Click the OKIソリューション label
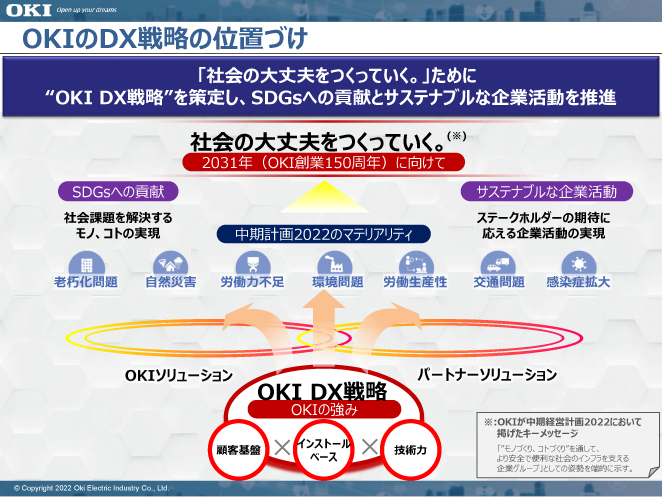The width and height of the screenshot is (662, 497). (179, 375)
